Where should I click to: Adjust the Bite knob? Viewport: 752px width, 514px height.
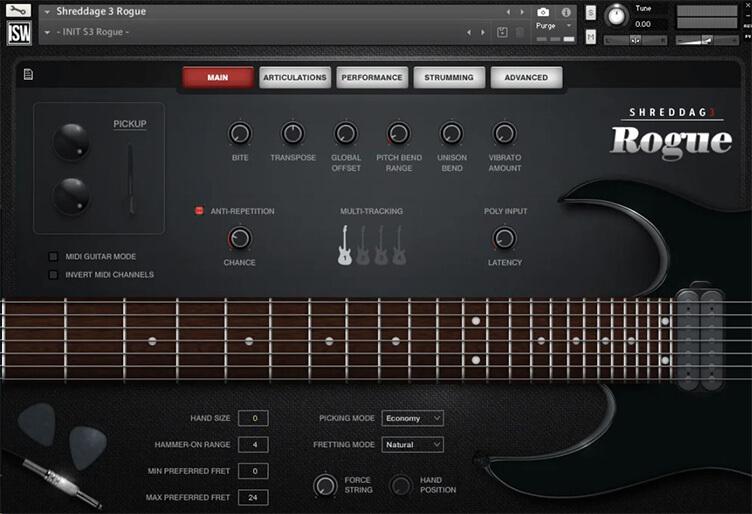coord(239,133)
